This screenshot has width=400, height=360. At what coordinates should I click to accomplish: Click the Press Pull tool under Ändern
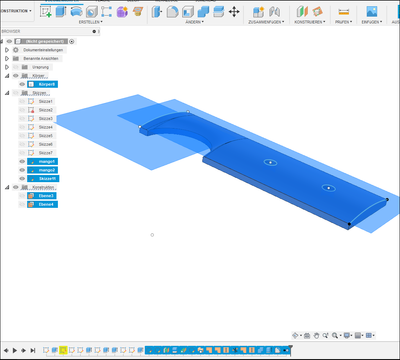point(157,12)
